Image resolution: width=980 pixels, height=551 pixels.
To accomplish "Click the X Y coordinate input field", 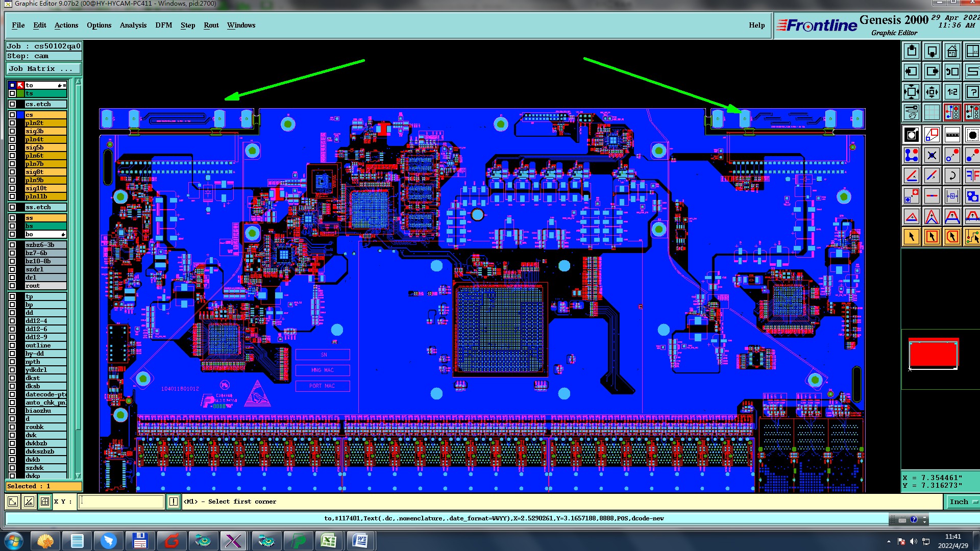I will click(x=122, y=502).
